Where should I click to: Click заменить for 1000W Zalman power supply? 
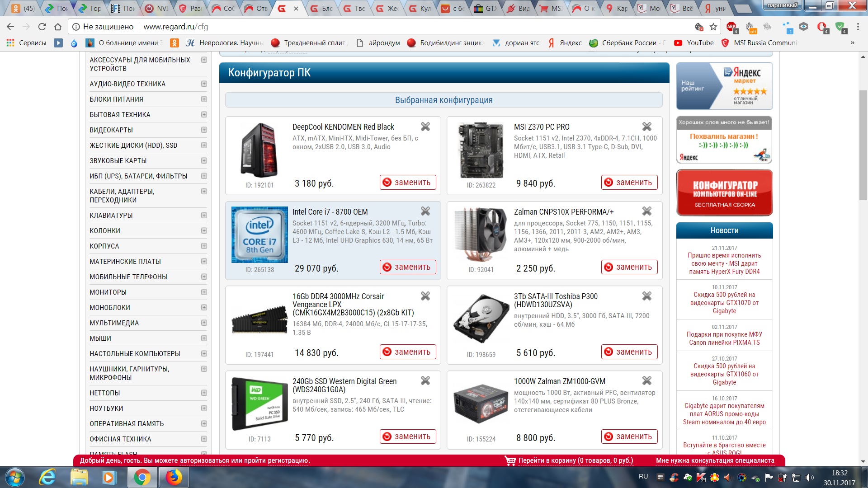[x=629, y=436]
